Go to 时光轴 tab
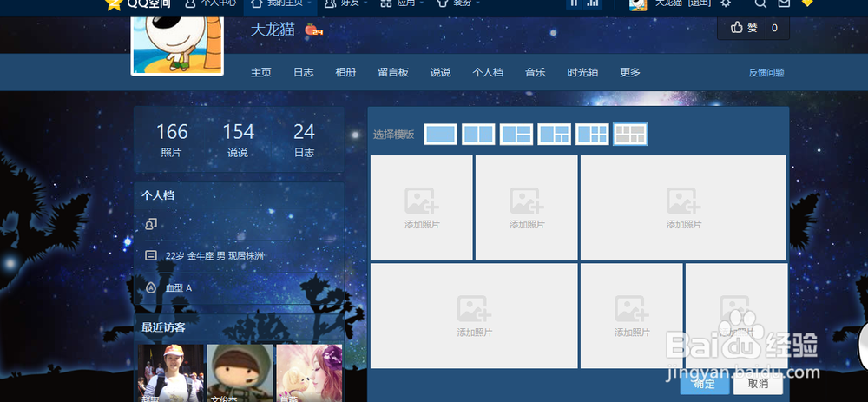Screen dimensions: 868x402 coord(582,73)
